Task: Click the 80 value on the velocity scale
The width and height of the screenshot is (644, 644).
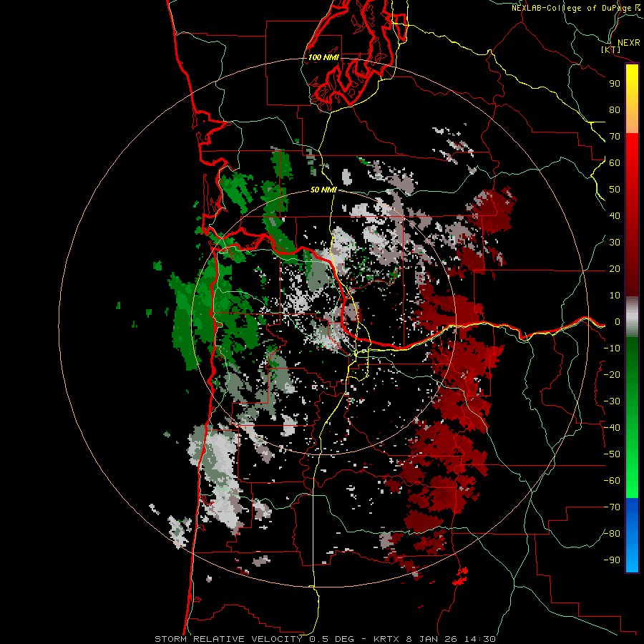Action: point(615,110)
